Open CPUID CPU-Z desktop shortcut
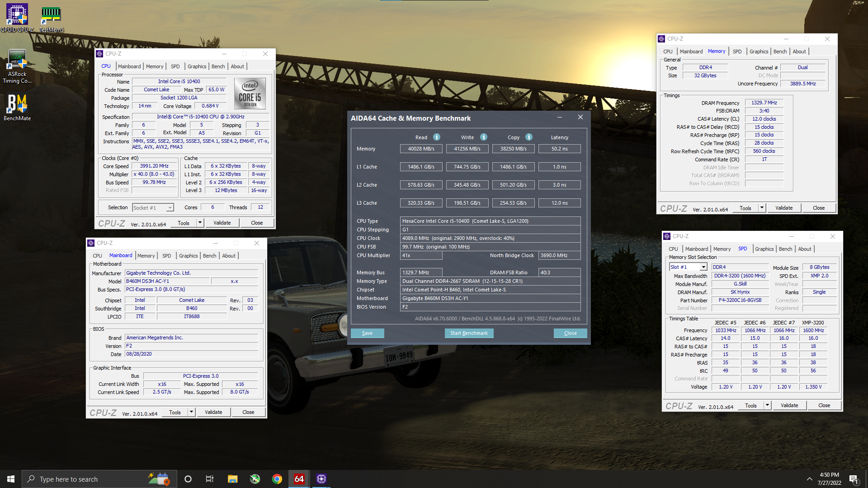868x488 pixels. [17, 18]
